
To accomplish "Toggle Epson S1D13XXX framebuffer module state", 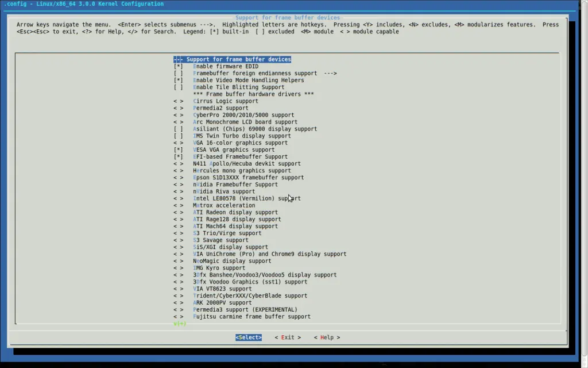I will tap(178, 178).
